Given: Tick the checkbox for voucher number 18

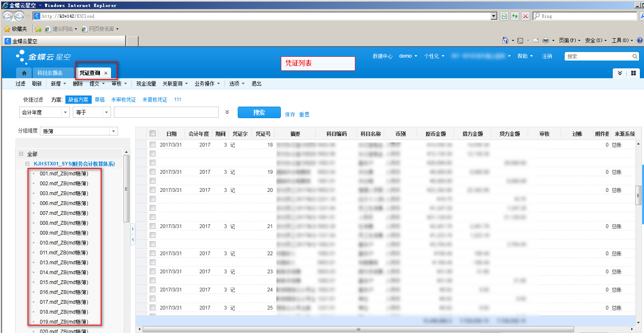Looking at the screenshot, I should 153,145.
